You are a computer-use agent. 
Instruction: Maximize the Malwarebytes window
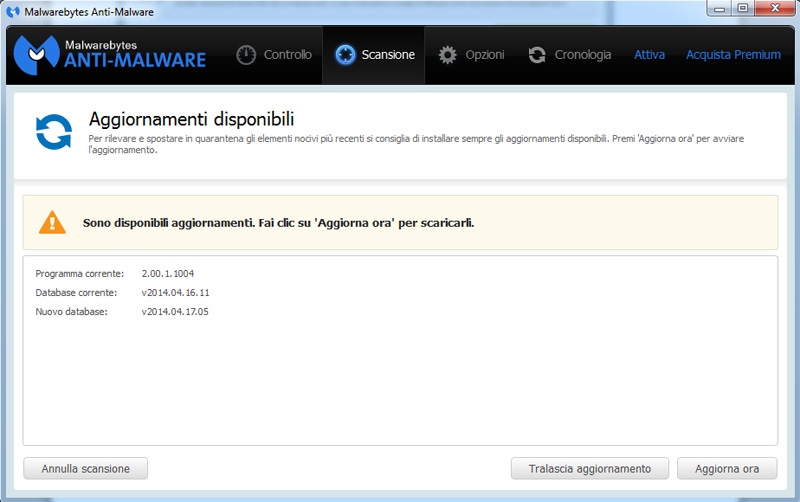743,8
